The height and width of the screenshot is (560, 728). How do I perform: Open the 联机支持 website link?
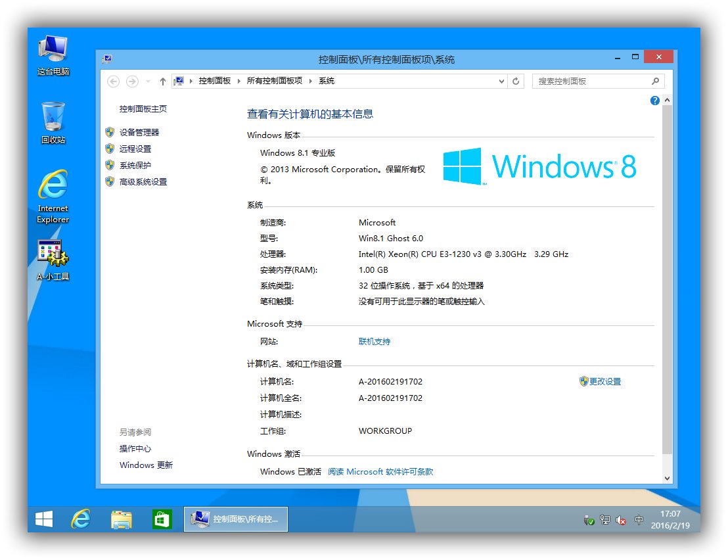tap(375, 341)
